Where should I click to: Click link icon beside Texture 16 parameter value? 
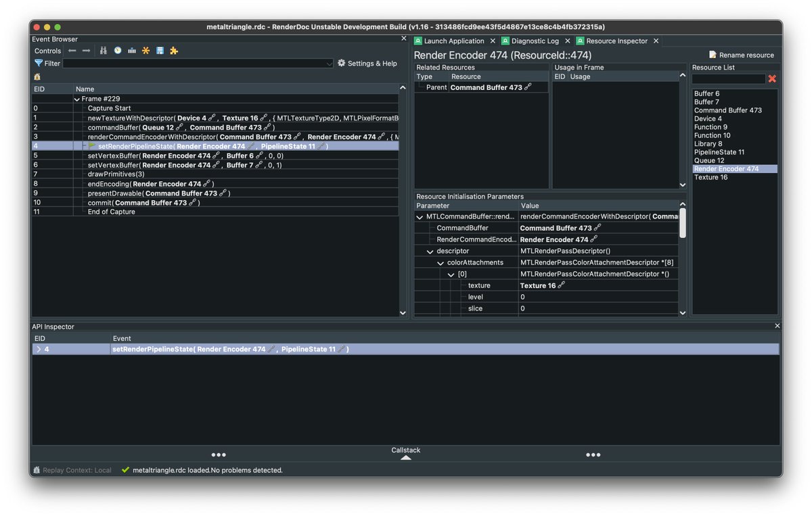point(561,285)
